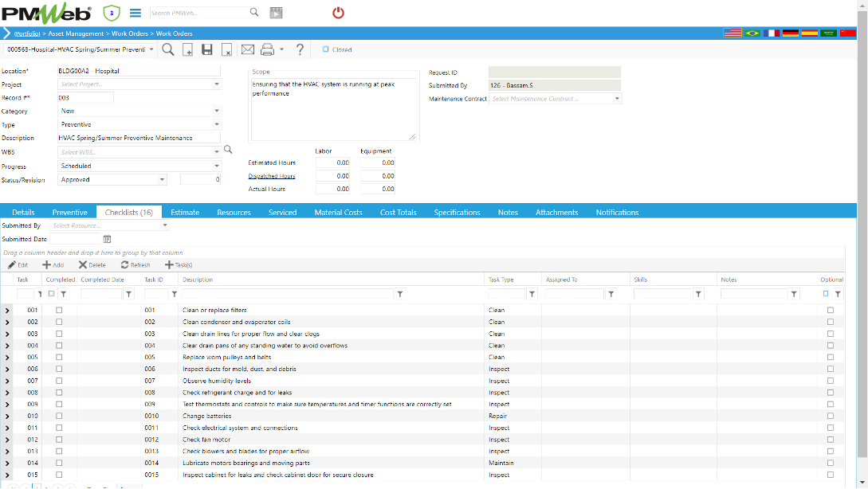Switch language to German flag
The width and height of the screenshot is (868, 489).
[x=791, y=33]
